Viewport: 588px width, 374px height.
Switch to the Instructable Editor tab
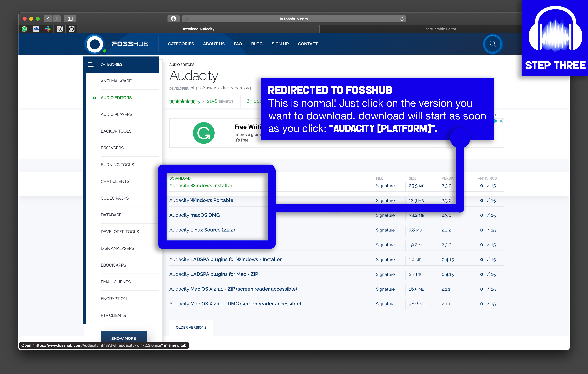(440, 29)
